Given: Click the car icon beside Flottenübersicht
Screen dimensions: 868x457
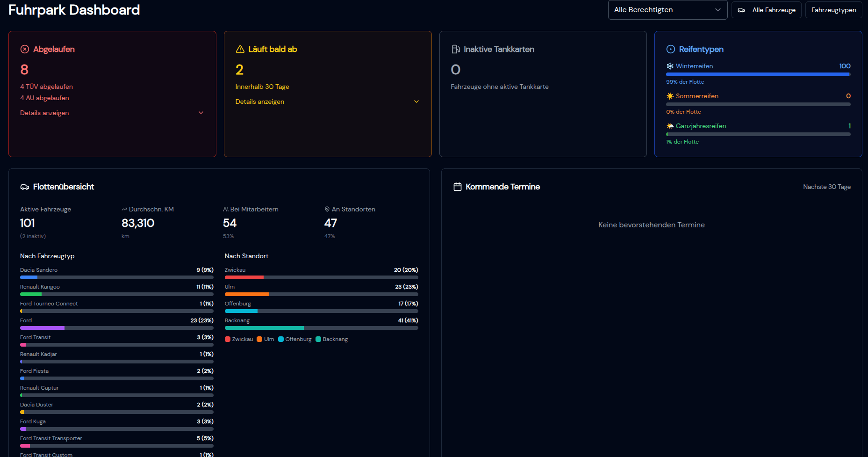Looking at the screenshot, I should 25,187.
